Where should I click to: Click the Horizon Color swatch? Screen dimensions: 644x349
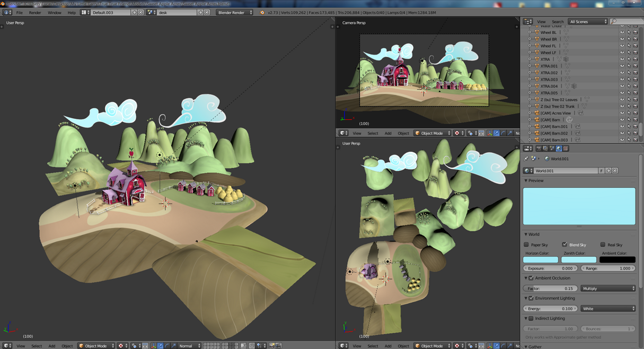coord(540,259)
